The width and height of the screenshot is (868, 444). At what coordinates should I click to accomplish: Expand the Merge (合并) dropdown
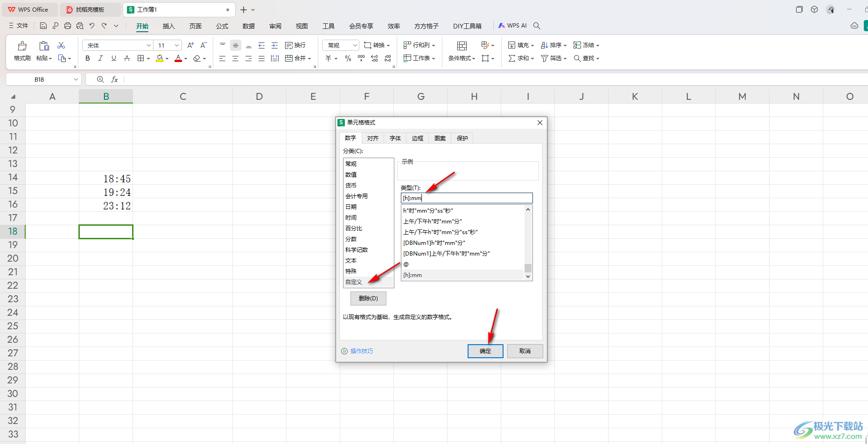tap(309, 58)
